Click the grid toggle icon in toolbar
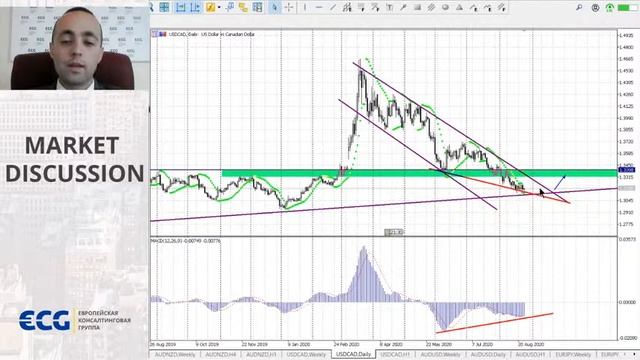Viewport: 640px width, 360px height. 164,7
